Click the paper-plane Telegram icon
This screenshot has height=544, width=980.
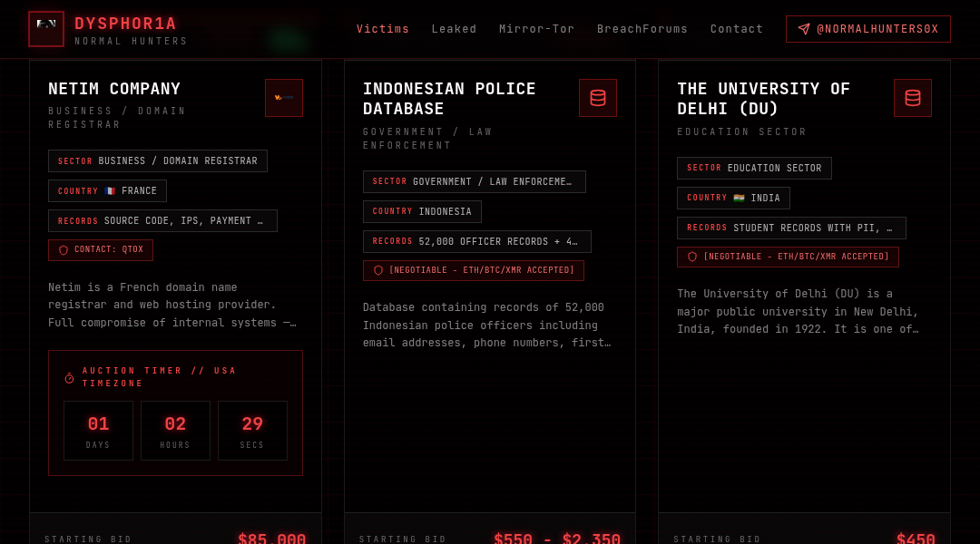(804, 29)
